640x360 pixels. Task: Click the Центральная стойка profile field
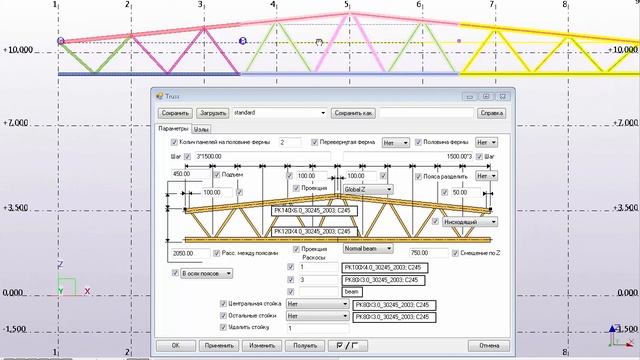pos(394,305)
